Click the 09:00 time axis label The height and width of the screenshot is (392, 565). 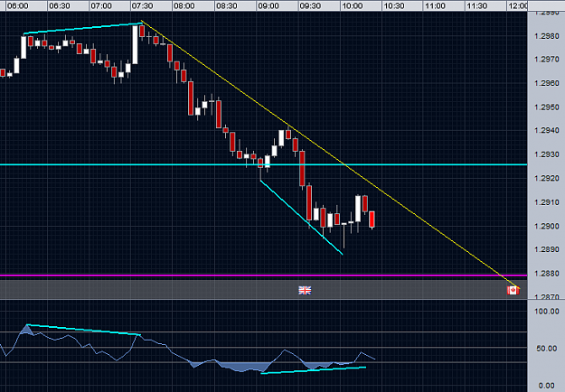click(268, 6)
